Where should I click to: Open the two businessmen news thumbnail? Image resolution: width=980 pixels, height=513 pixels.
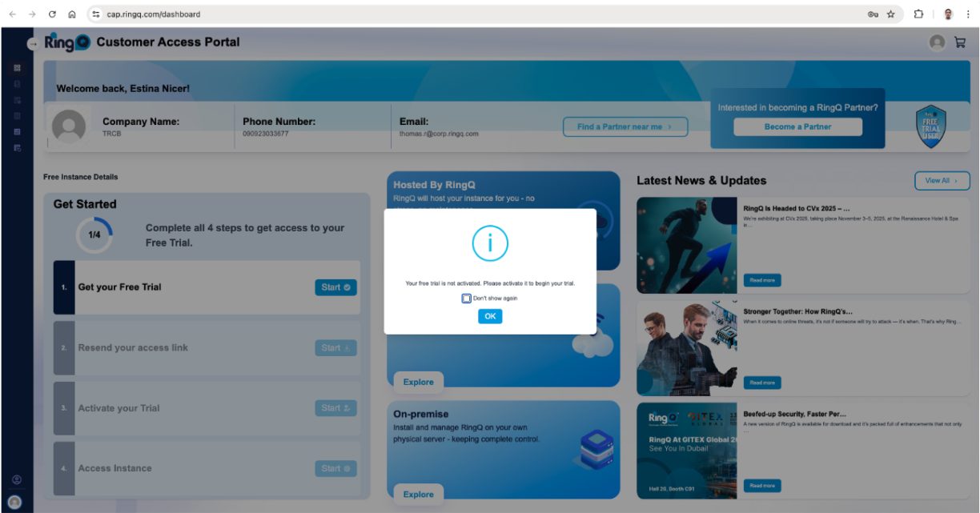[x=686, y=348]
